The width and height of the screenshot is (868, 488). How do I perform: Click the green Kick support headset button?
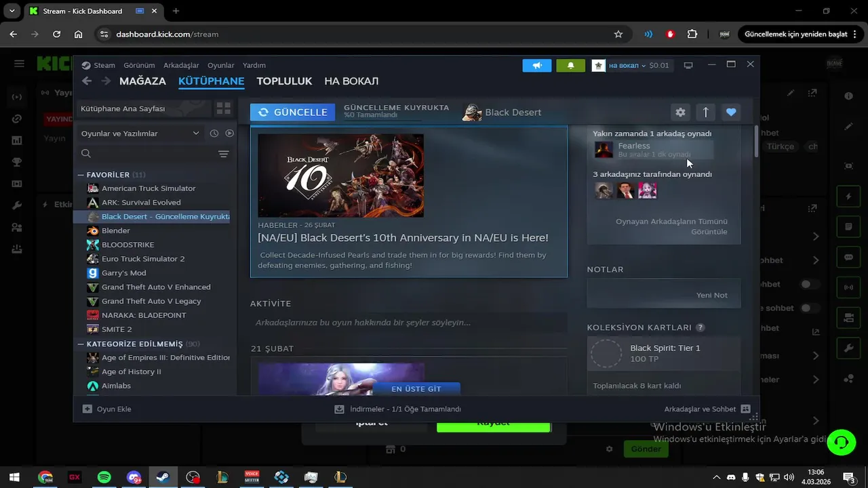pyautogui.click(x=842, y=442)
